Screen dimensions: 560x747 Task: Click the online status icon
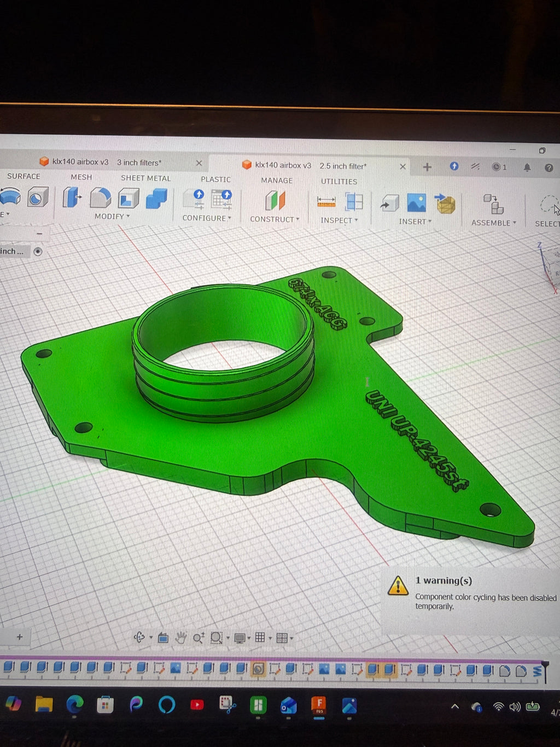click(475, 166)
